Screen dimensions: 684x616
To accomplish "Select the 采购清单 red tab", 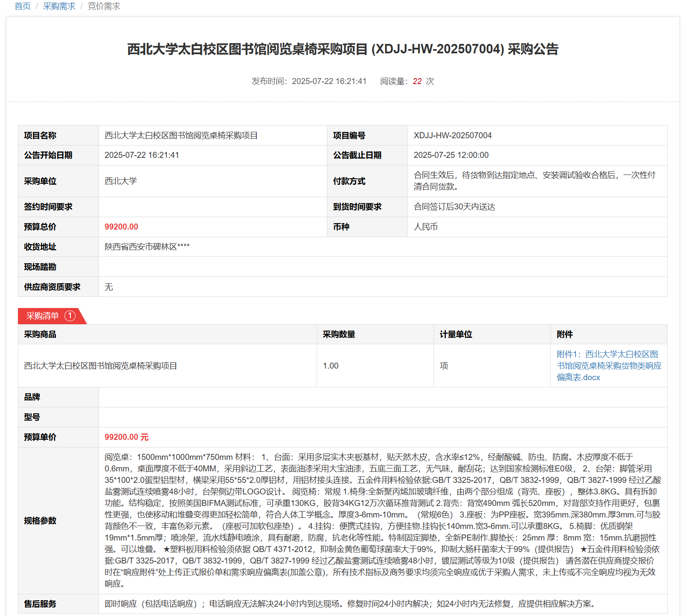I will 43,316.
